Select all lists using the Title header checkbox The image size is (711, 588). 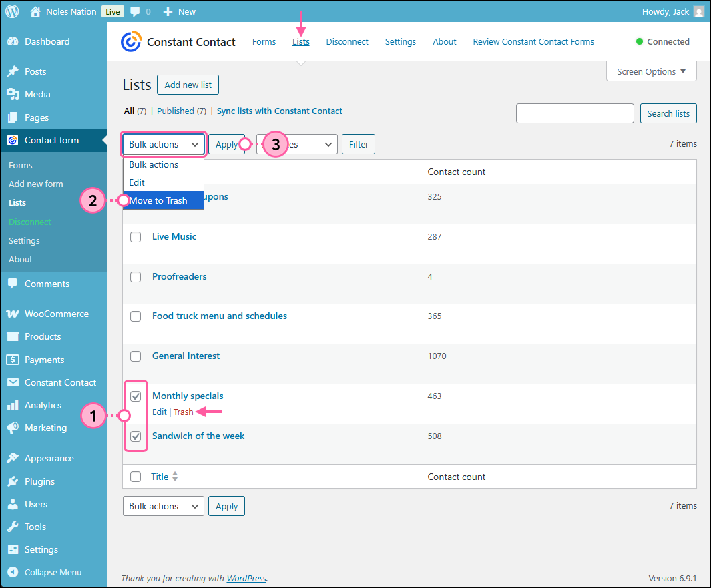point(136,477)
